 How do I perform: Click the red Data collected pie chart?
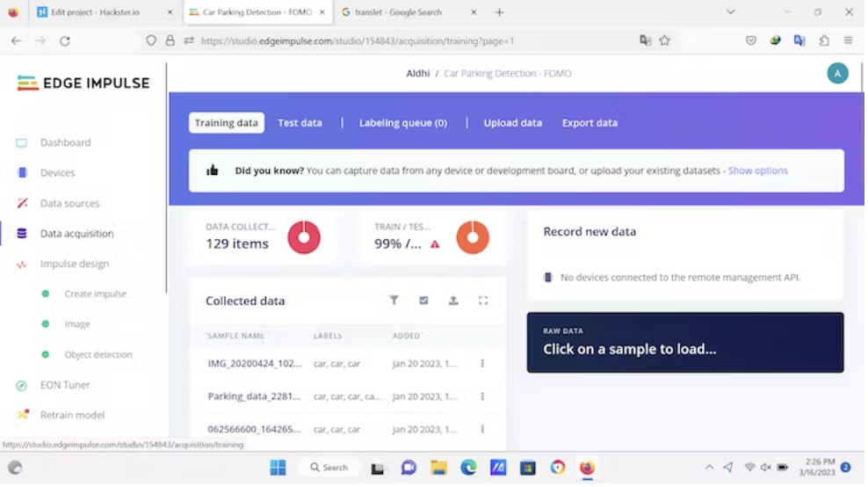[x=304, y=237]
